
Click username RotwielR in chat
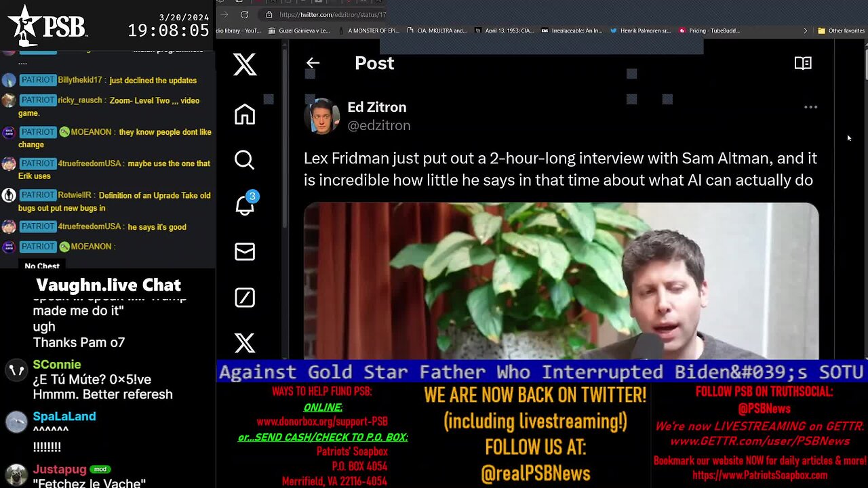coord(77,195)
